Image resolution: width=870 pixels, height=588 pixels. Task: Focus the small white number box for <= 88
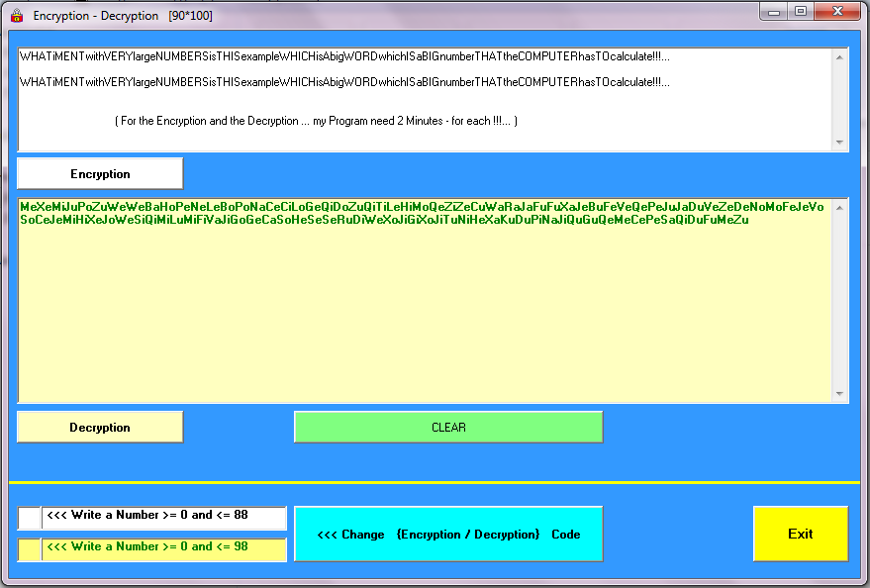coord(29,518)
